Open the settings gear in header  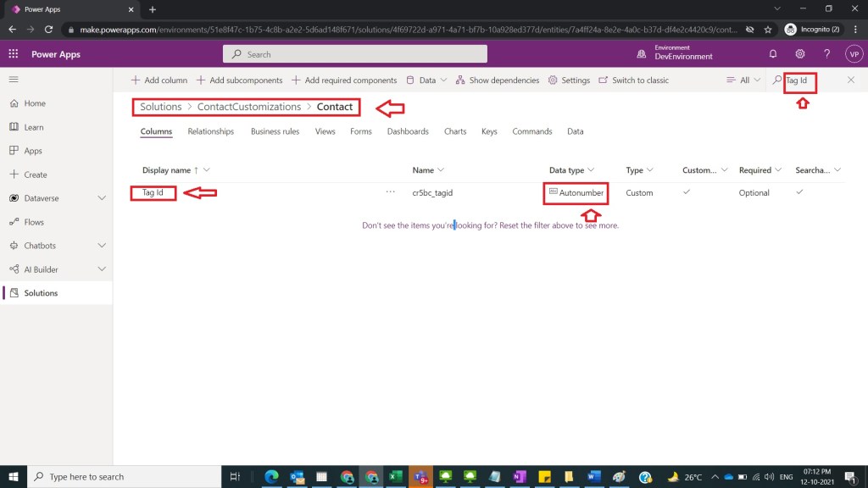(800, 54)
